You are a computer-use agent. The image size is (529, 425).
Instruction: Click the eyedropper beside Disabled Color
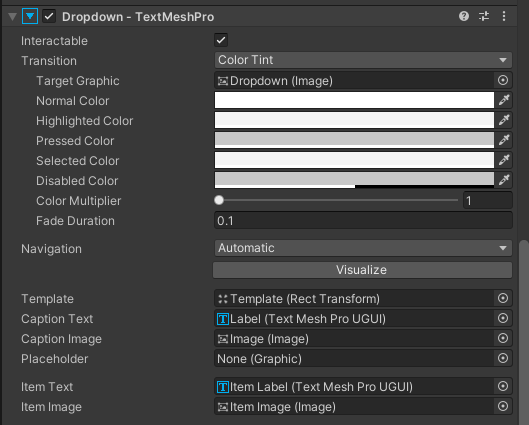(x=504, y=180)
